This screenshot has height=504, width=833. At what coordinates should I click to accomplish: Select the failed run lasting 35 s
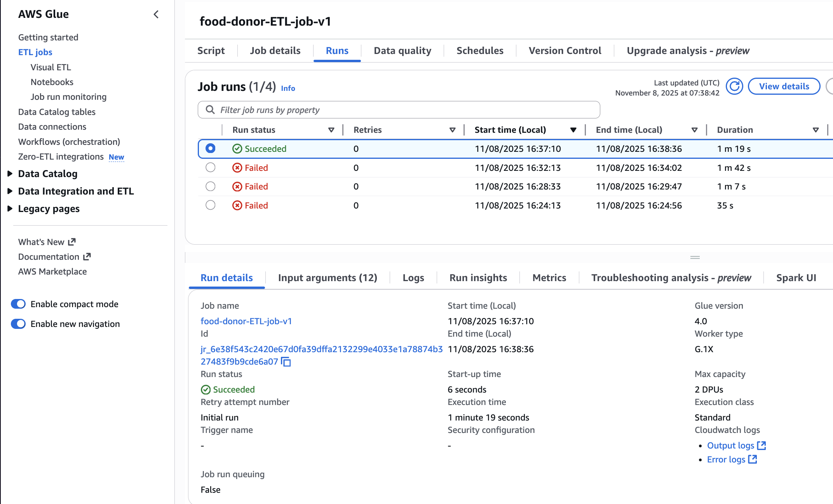(211, 205)
